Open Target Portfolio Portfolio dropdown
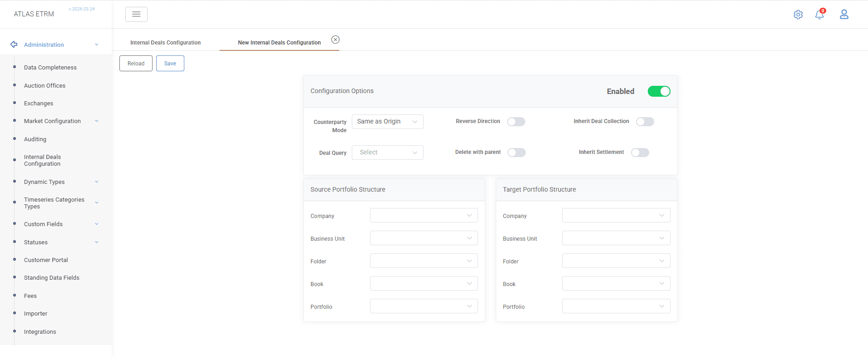The image size is (868, 356). click(x=616, y=306)
